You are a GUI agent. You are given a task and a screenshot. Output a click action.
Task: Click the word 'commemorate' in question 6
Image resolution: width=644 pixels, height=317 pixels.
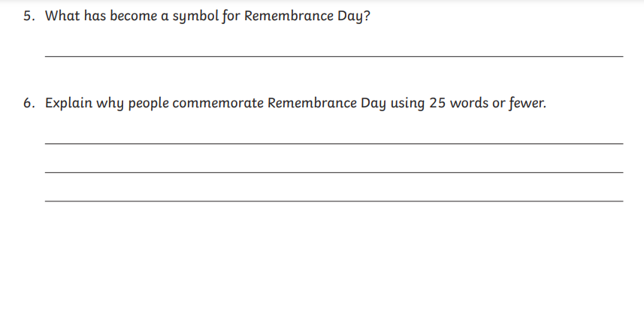click(x=218, y=104)
